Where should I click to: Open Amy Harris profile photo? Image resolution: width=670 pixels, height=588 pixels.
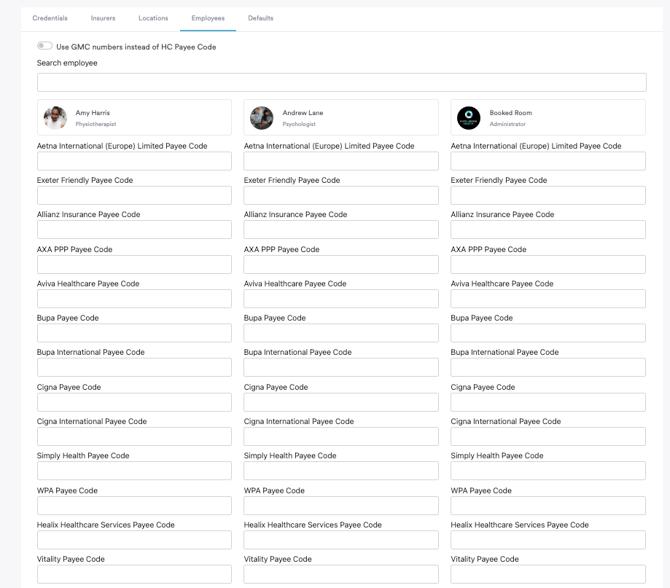tap(55, 118)
